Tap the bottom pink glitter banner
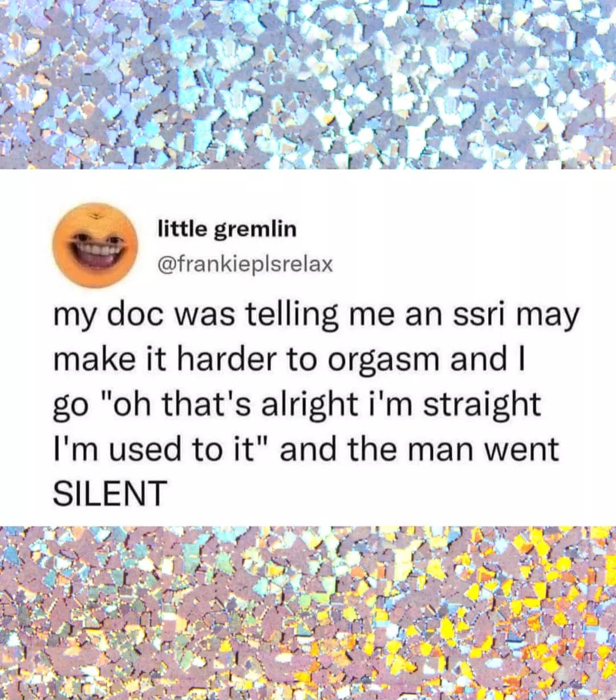616x700 pixels. (308, 613)
